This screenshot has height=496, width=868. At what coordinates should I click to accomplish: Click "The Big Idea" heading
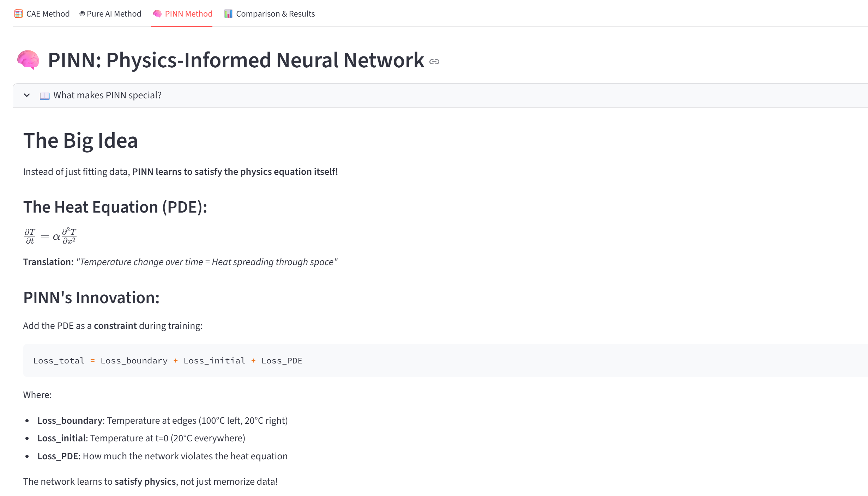[80, 141]
